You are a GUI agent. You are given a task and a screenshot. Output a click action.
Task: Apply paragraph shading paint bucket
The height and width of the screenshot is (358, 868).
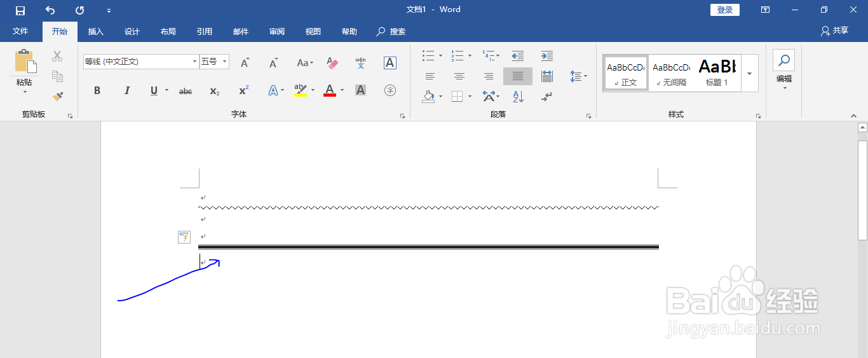pyautogui.click(x=428, y=97)
